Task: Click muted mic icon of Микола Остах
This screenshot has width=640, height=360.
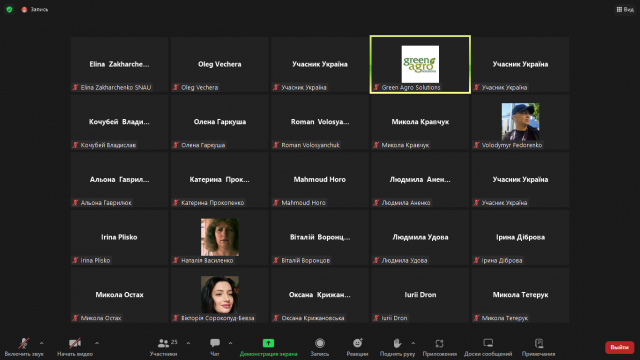Action: pos(75,318)
